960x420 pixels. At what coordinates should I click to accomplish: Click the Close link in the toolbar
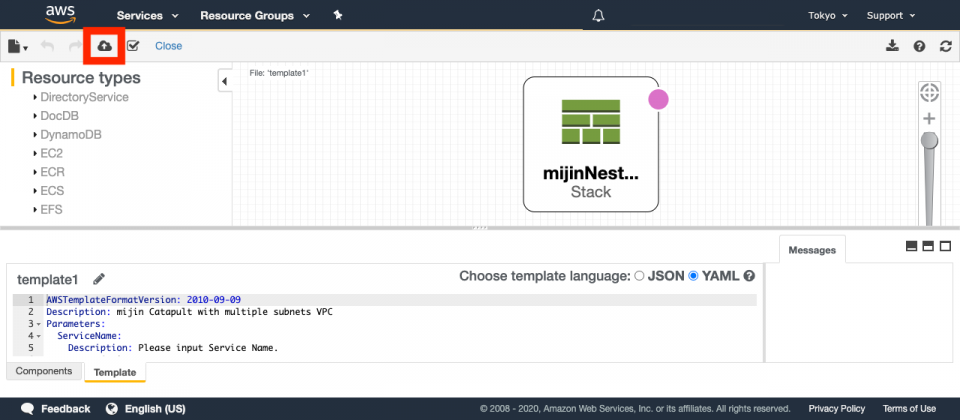pos(168,46)
